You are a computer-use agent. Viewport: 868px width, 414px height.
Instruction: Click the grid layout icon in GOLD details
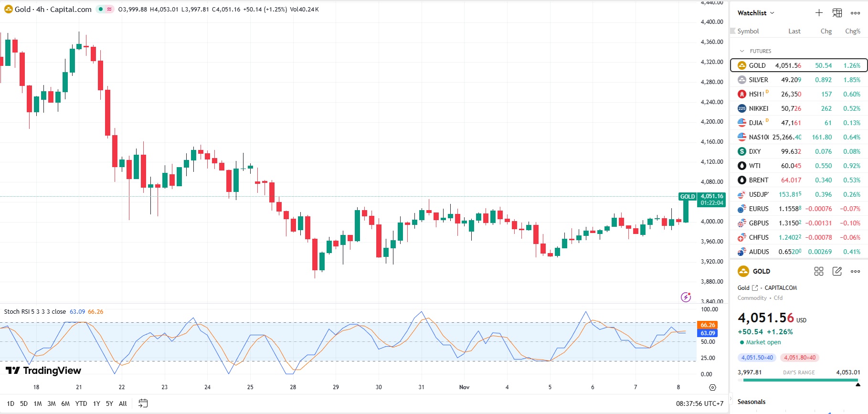click(x=819, y=271)
